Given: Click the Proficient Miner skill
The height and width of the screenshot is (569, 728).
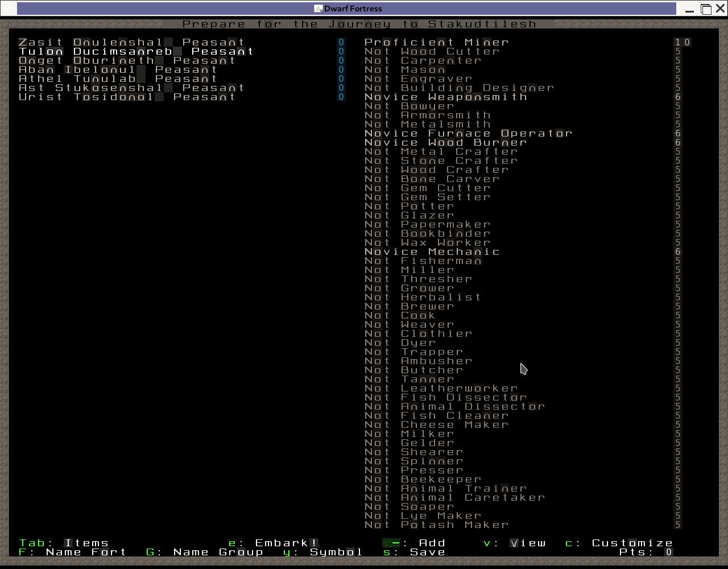Looking at the screenshot, I should click(436, 42).
